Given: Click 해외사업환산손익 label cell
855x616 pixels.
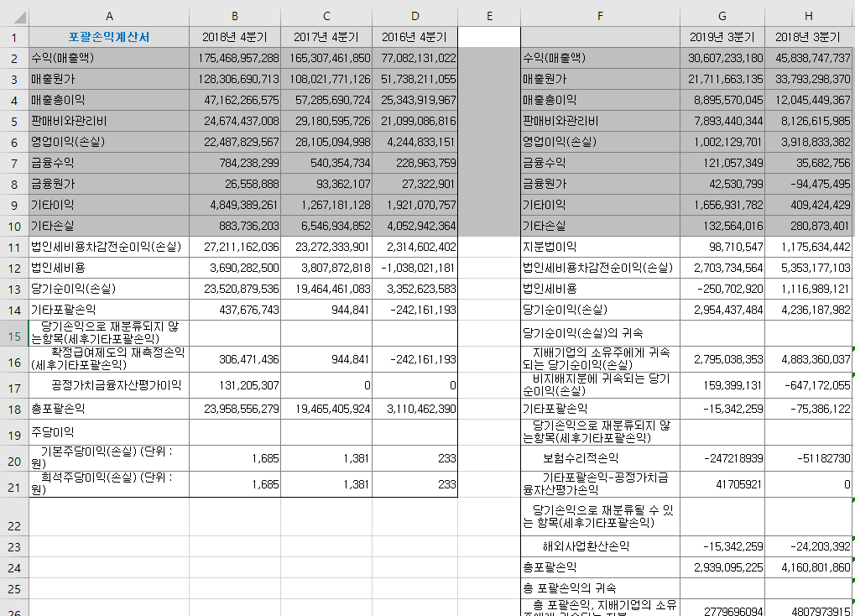Looking at the screenshot, I should [601, 546].
